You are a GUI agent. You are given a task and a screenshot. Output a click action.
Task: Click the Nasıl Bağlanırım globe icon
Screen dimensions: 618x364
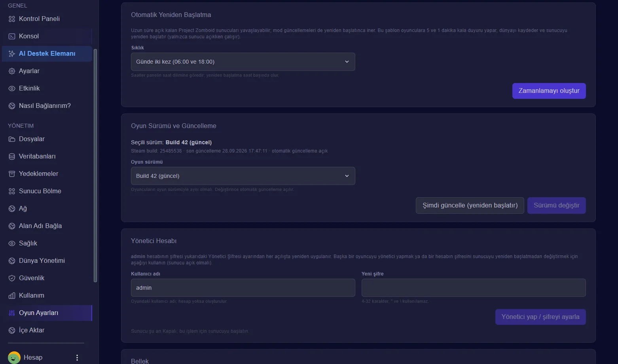12,106
